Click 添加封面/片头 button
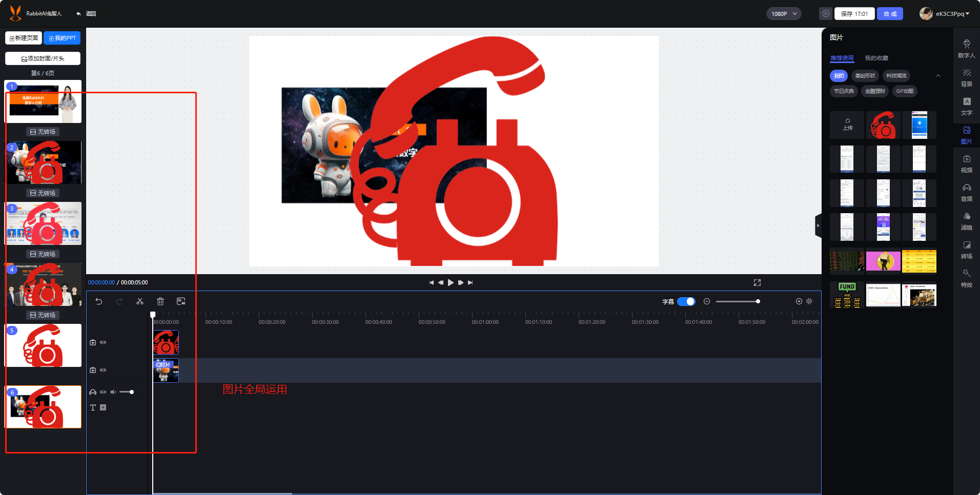This screenshot has height=495, width=980. click(x=43, y=58)
